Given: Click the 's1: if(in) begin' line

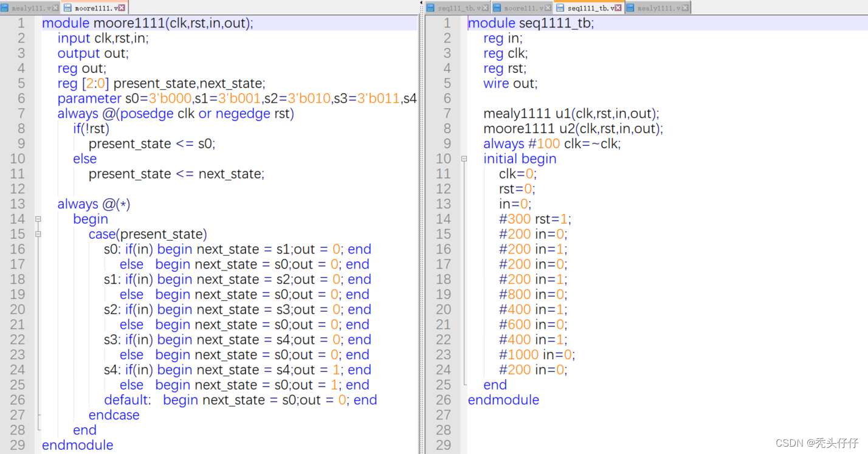Looking at the screenshot, I should click(238, 280).
